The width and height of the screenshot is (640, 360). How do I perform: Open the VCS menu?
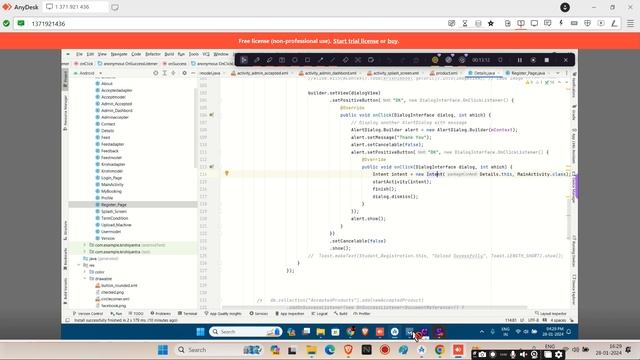coord(206,54)
